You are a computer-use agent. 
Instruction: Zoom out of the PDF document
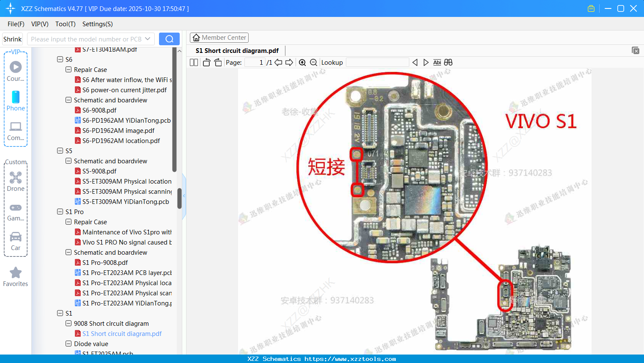313,62
